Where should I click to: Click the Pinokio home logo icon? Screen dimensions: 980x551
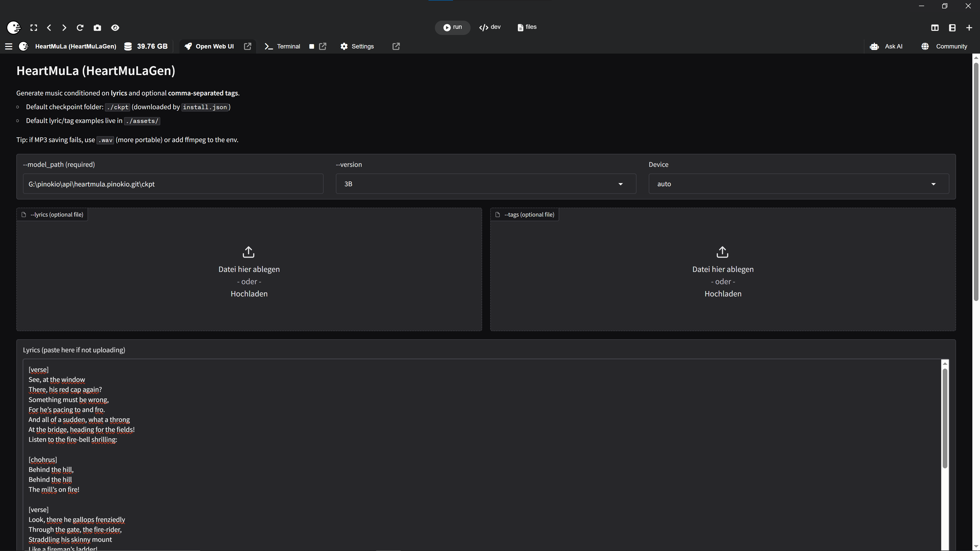[x=14, y=27]
